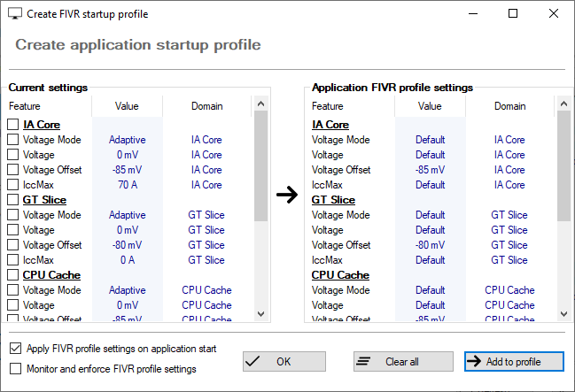575x392 pixels.
Task: Click up arrow of Current settings scrollbar
Action: coord(260,104)
